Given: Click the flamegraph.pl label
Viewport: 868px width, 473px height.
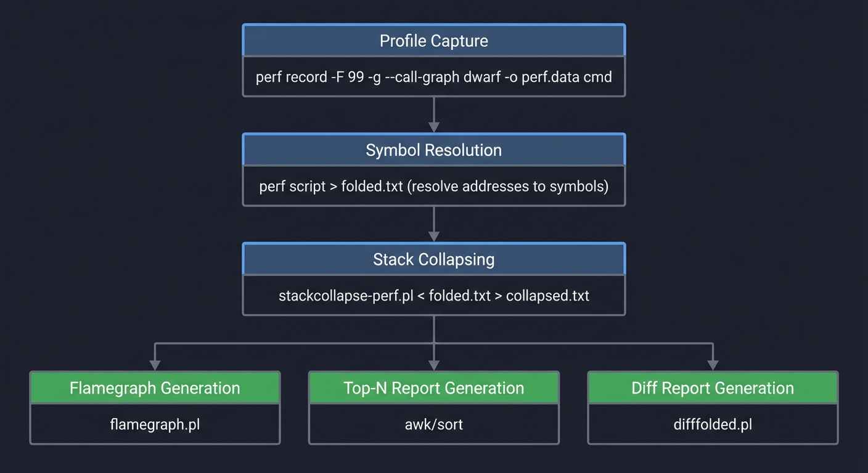Looking at the screenshot, I should tap(155, 424).
